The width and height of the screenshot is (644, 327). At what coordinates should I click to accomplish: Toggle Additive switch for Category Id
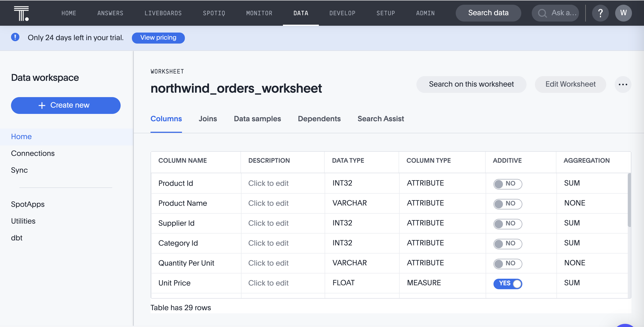(508, 244)
